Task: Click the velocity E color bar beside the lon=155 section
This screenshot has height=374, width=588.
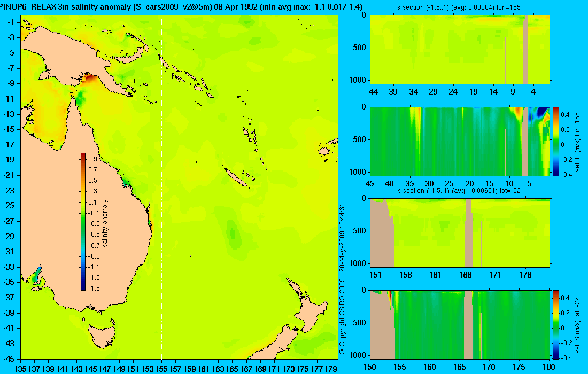Action: [556, 141]
